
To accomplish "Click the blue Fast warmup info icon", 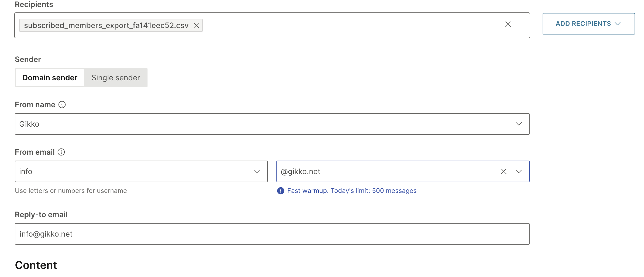I will pyautogui.click(x=280, y=191).
